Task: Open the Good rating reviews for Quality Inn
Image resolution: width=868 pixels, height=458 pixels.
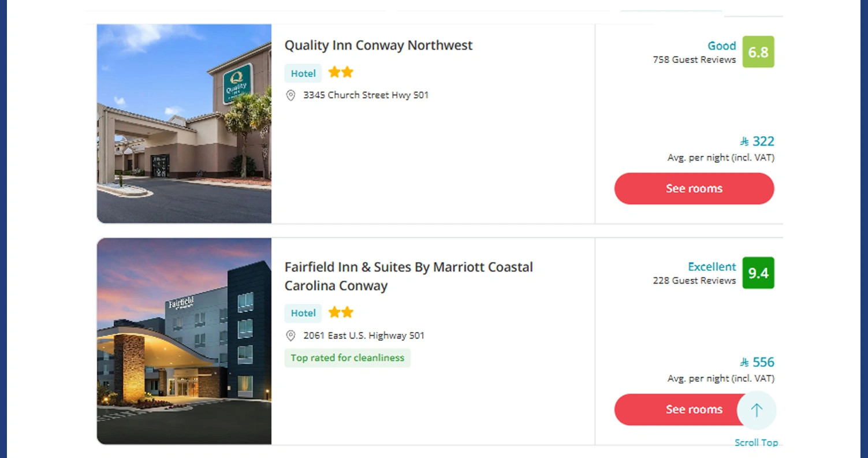Action: (x=721, y=46)
